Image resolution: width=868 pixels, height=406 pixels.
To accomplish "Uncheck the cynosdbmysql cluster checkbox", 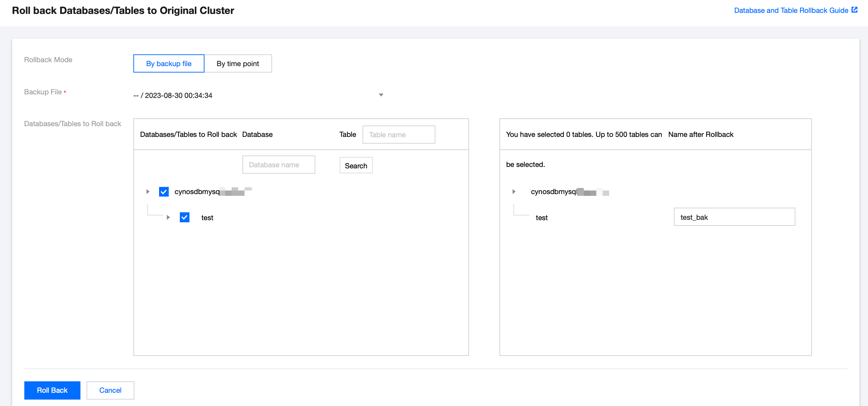I will point(164,192).
